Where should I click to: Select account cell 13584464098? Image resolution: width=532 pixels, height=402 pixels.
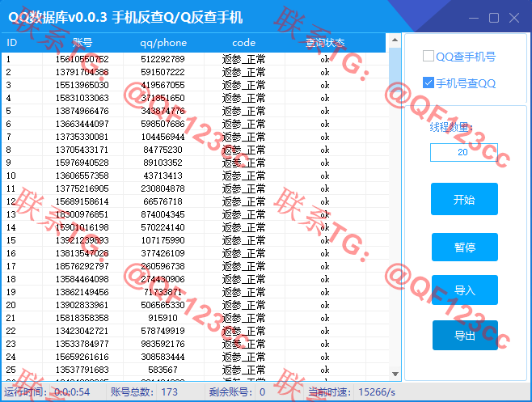click(82, 279)
